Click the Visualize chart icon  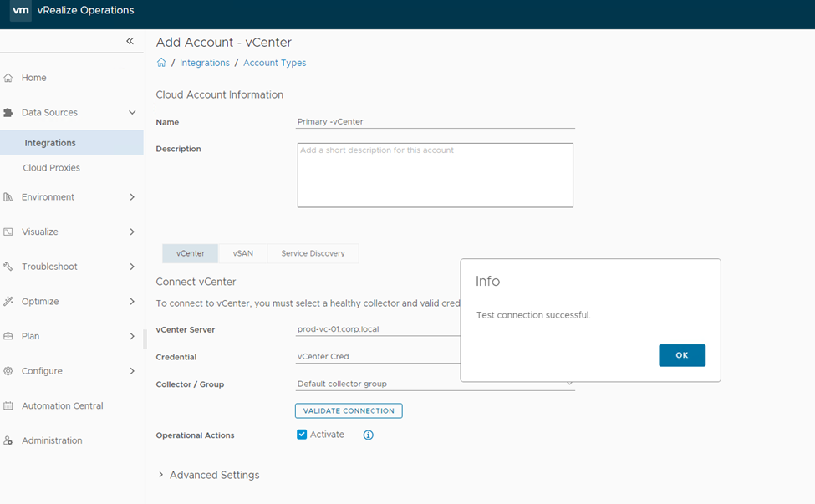pos(8,232)
